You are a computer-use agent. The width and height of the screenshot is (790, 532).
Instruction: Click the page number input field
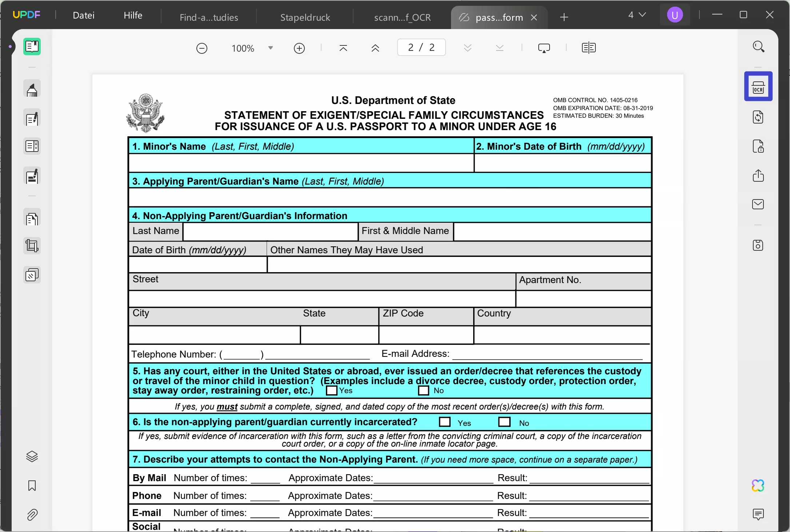coord(421,48)
